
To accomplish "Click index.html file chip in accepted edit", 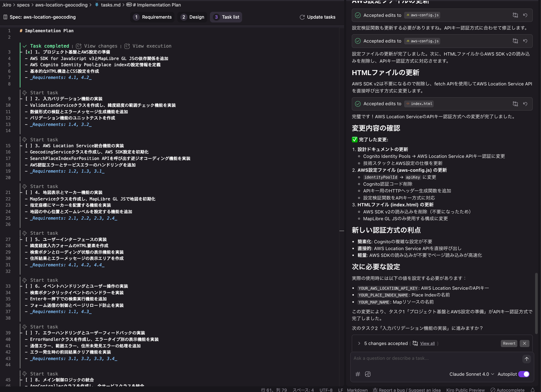I will point(419,104).
